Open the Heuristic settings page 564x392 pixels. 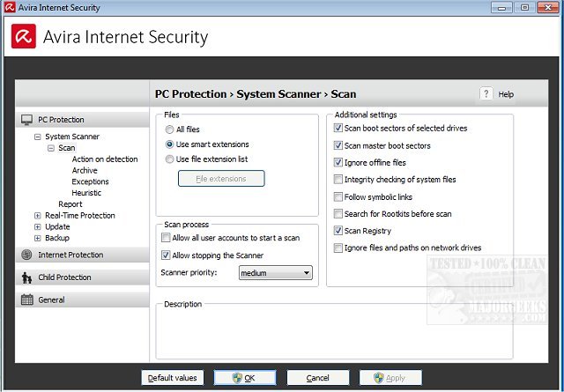(x=86, y=193)
